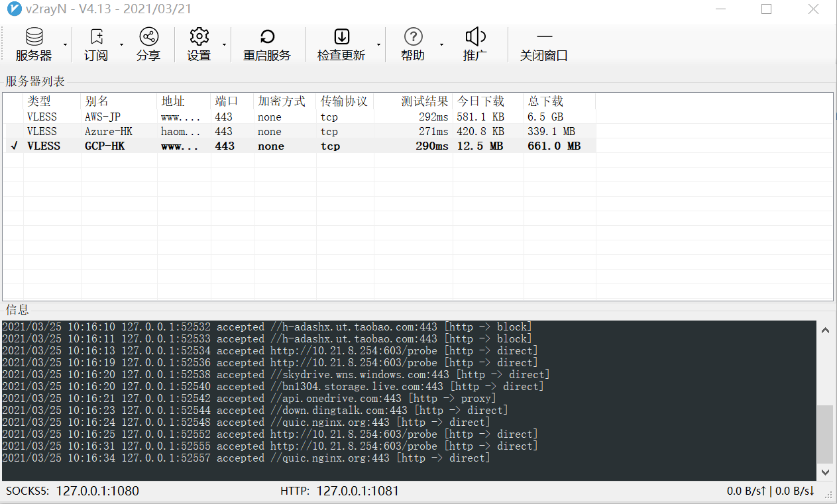The height and width of the screenshot is (504, 837).
Task: Click the 服务器列表 group label
Action: coord(35,81)
